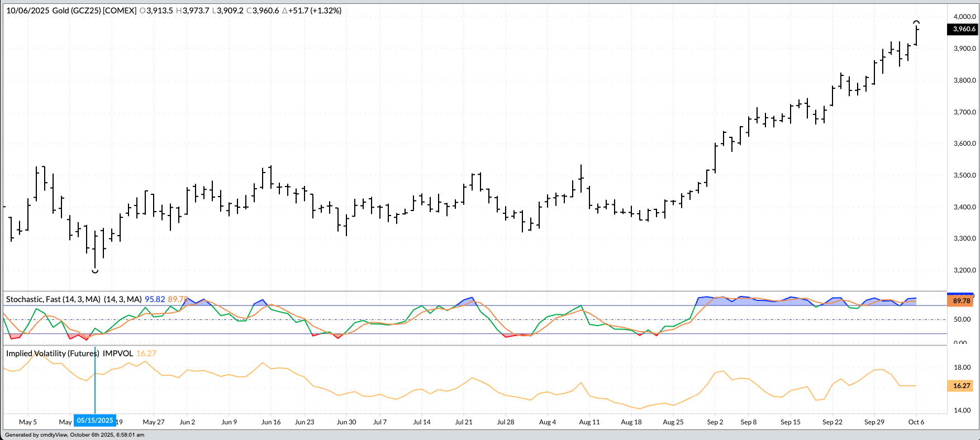980x440 pixels.
Task: Click the Sep 15 date label
Action: pos(791,422)
